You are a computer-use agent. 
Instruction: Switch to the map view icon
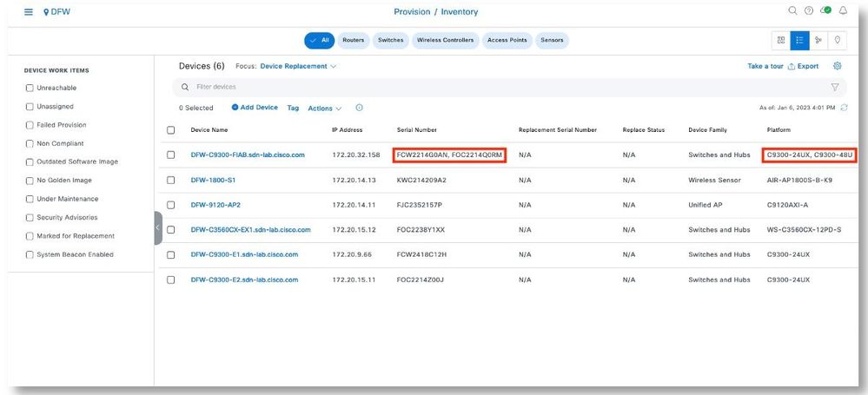tap(837, 41)
